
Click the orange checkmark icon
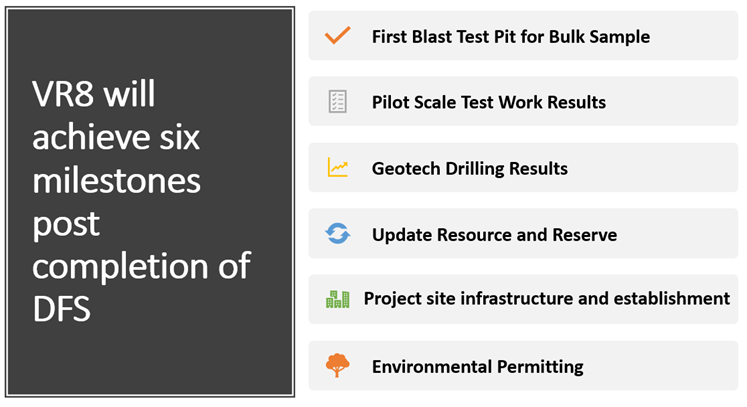337,35
